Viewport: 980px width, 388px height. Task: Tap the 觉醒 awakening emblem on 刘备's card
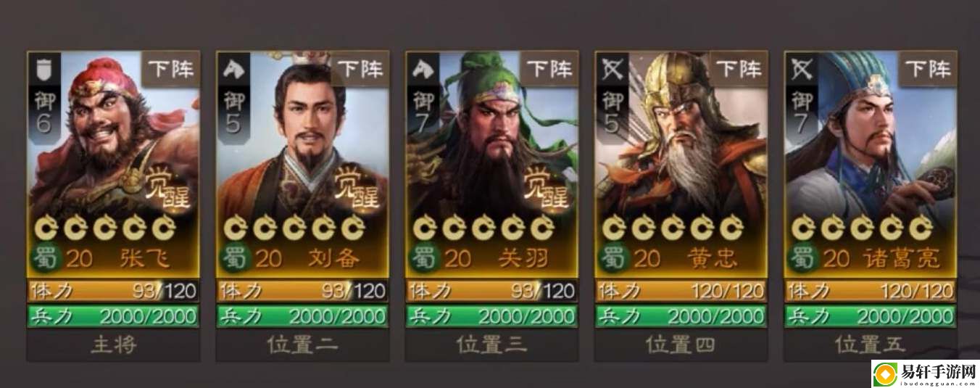tap(358, 188)
